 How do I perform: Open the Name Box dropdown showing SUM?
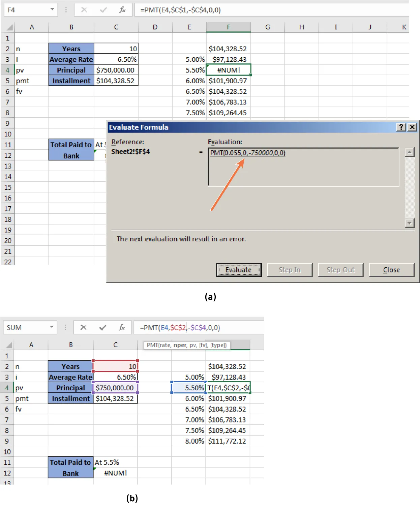tap(52, 327)
